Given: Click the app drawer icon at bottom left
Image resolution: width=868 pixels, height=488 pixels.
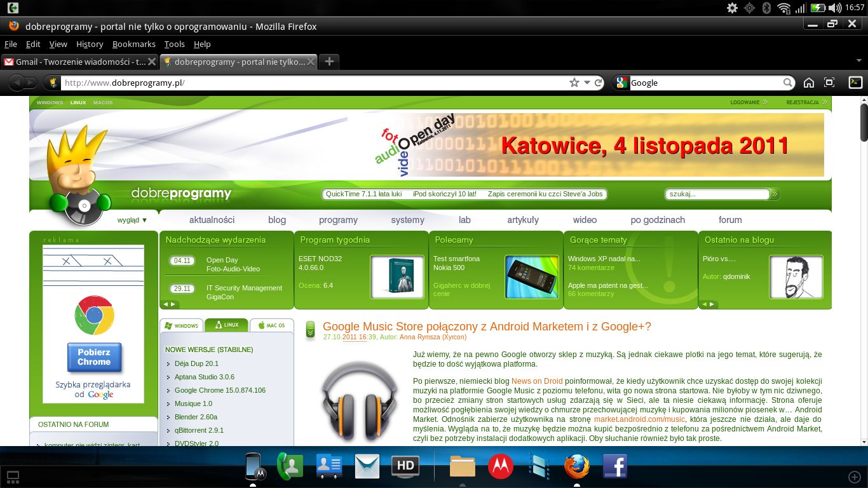Looking at the screenshot, I should (13, 477).
